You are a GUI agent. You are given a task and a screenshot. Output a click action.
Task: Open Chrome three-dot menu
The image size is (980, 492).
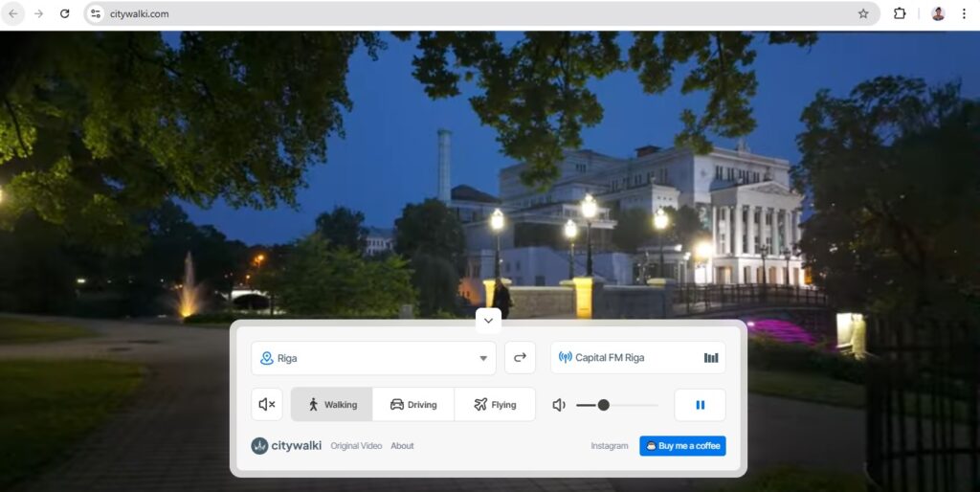pos(964,13)
